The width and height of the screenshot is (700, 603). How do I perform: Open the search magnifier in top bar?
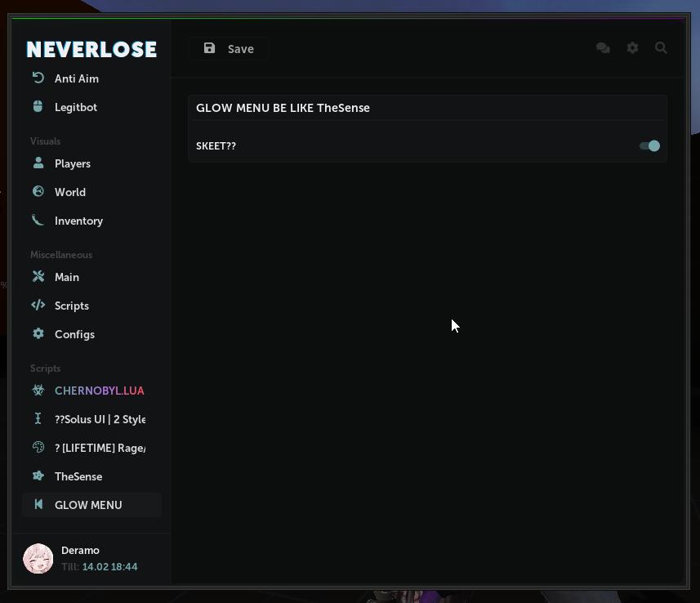coord(661,48)
